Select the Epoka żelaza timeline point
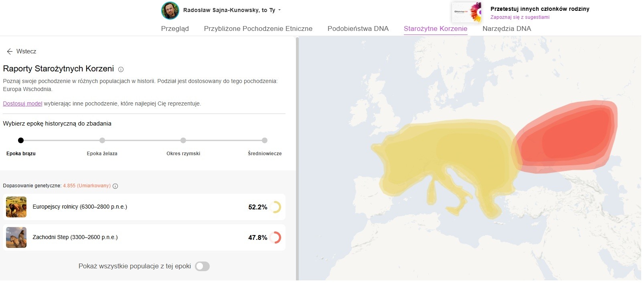Viewport: 644px width, 290px height. [x=102, y=140]
